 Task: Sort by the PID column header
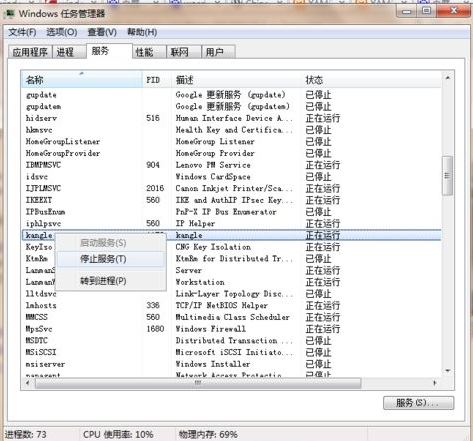157,80
